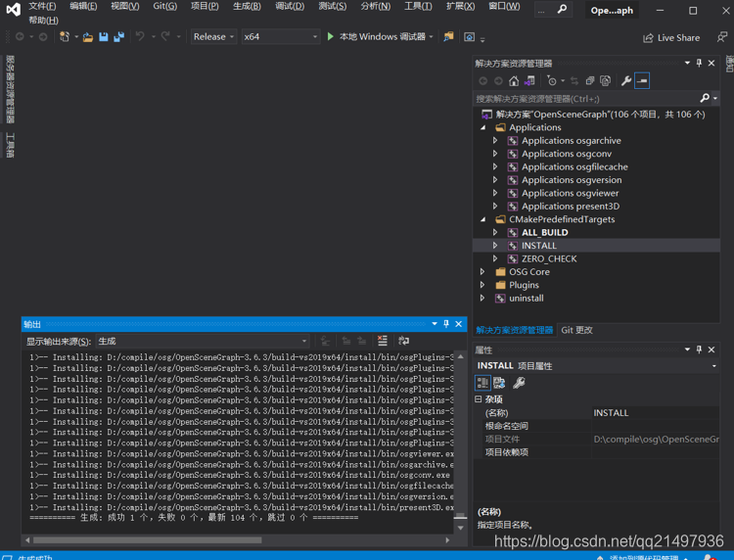734x560 pixels.
Task: Open Properties via the wrench icon
Action: point(626,81)
